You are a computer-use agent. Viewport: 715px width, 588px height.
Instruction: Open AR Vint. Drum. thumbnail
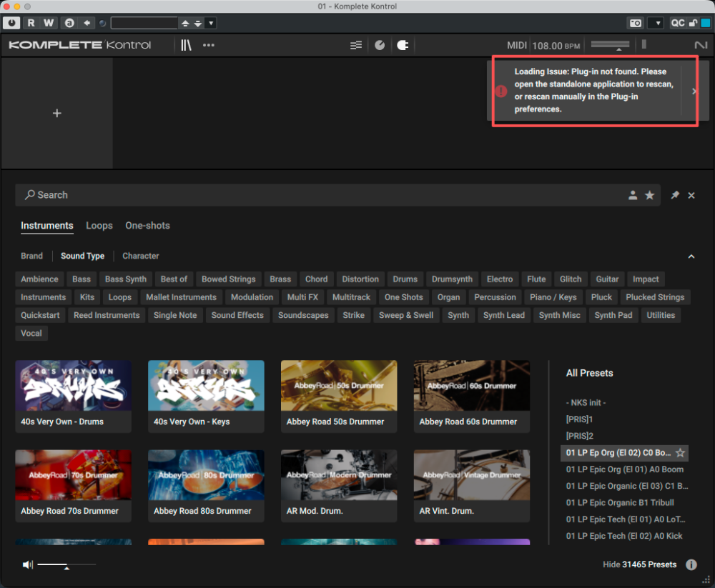[471, 486]
